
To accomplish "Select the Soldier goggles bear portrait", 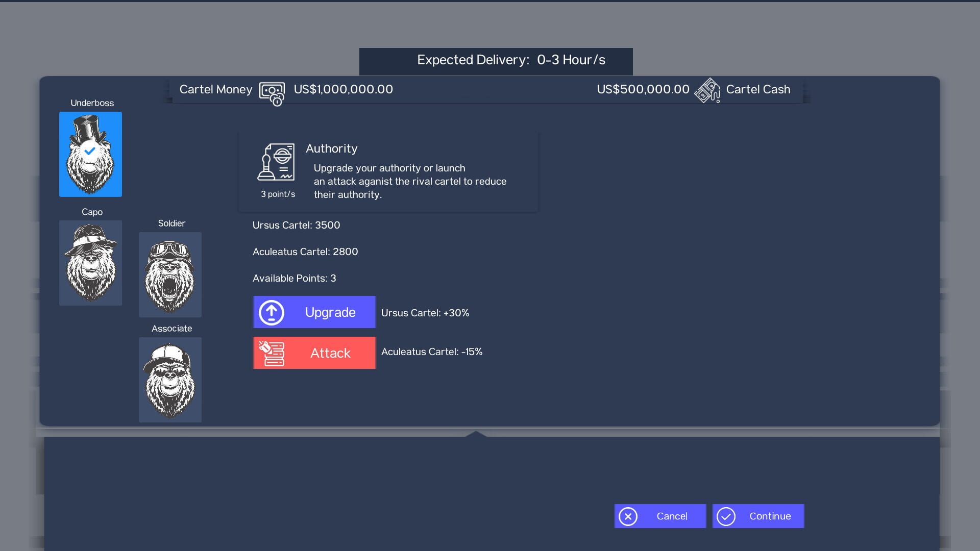I will (x=170, y=274).
